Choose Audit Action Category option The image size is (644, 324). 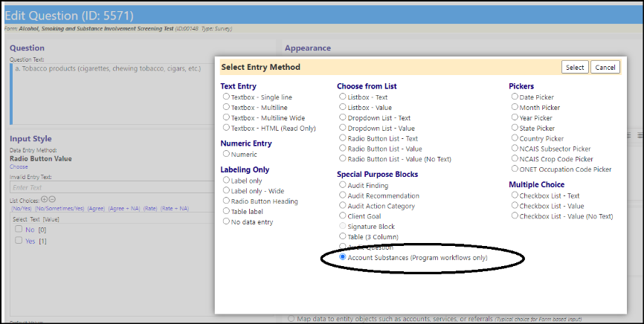(343, 205)
